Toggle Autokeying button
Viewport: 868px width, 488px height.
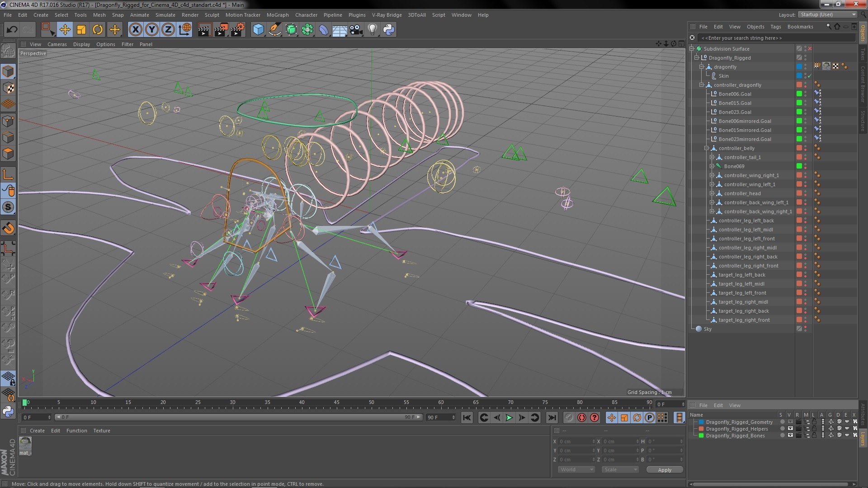(582, 418)
